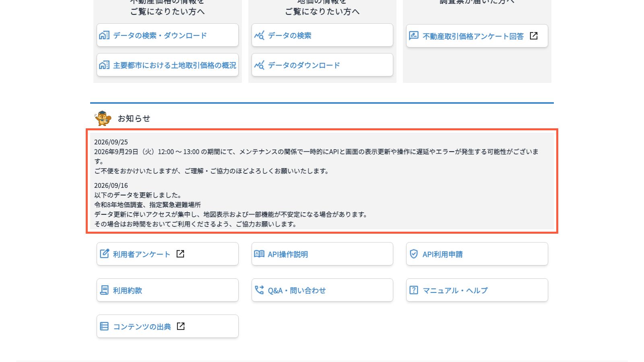Open マニュアル・ヘルプ page

click(477, 290)
